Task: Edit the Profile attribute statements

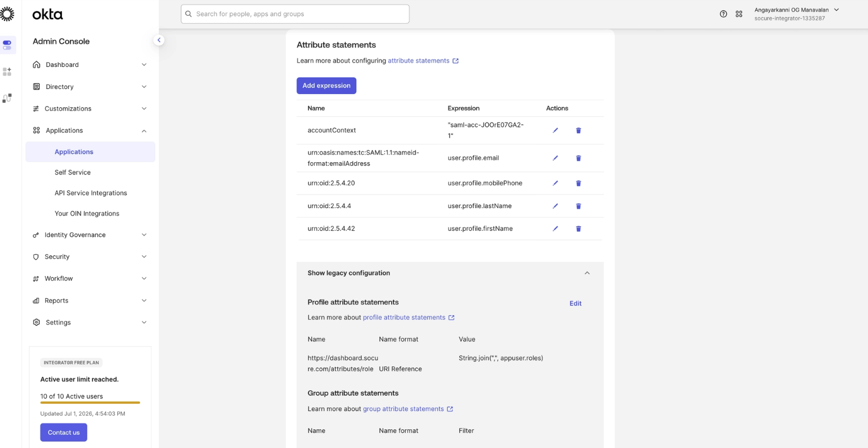Action: [x=575, y=303]
